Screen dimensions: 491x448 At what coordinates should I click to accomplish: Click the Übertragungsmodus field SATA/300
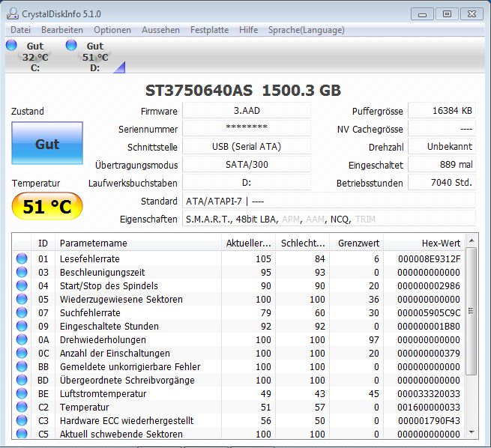[247, 165]
